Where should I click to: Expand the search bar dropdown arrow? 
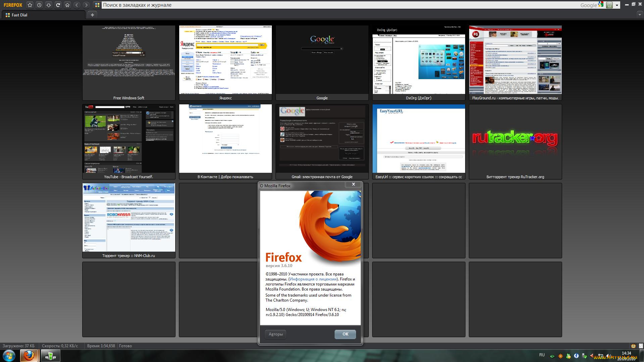(x=617, y=5)
